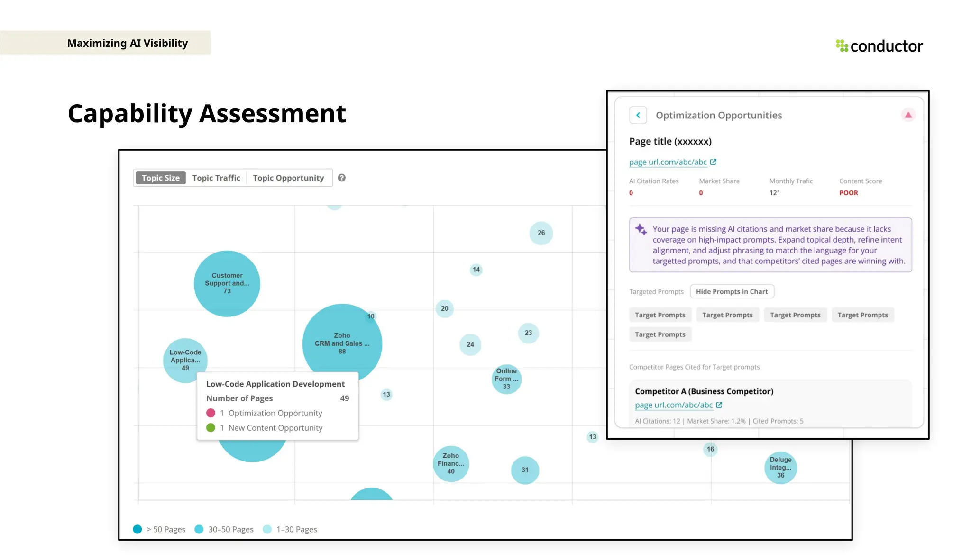Viewport: 971px width, 560px height.
Task: Click the Optimization Opportunity tooltip row
Action: tap(277, 413)
